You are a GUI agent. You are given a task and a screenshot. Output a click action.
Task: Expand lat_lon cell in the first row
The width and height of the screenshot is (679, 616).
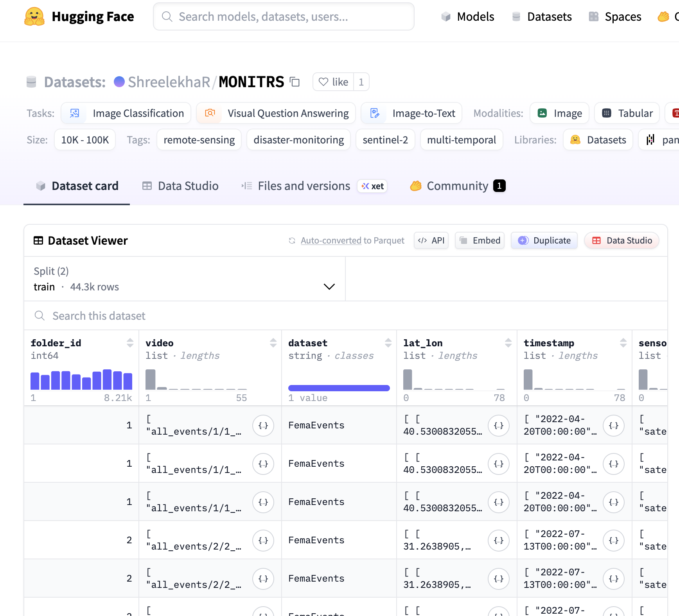(498, 425)
